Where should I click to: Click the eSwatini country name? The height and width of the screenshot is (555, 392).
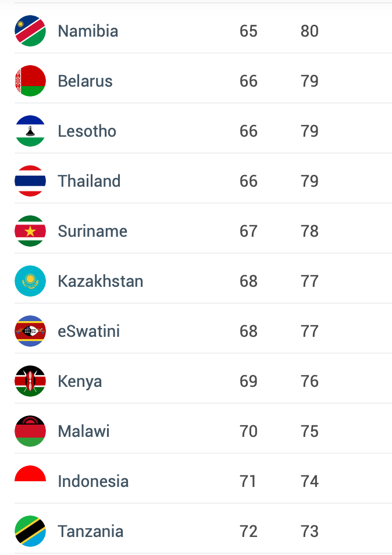[89, 331]
